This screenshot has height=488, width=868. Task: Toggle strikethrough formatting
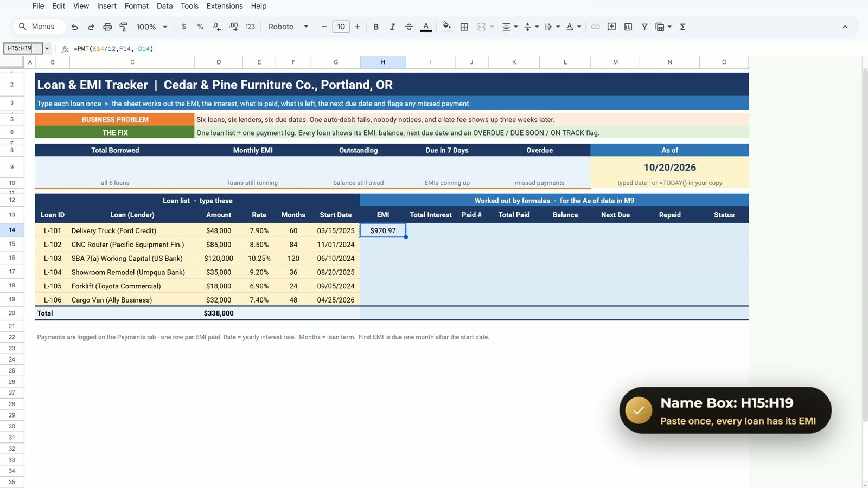pyautogui.click(x=409, y=27)
